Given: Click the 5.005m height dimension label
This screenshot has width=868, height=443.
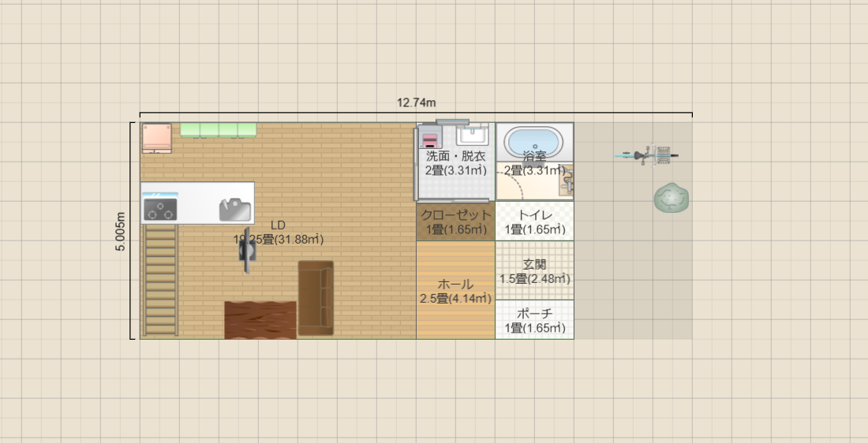Looking at the screenshot, I should (x=120, y=231).
